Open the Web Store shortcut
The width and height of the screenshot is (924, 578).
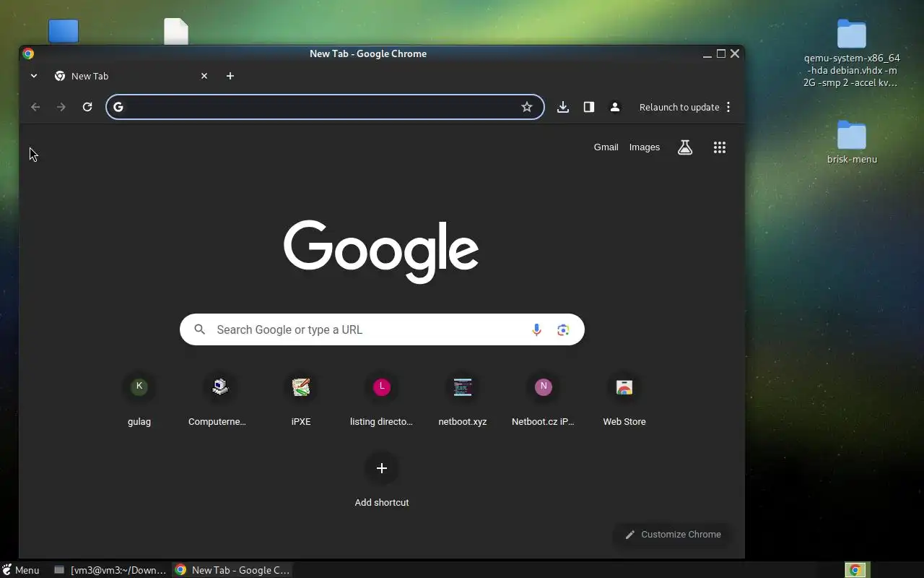[x=624, y=400]
